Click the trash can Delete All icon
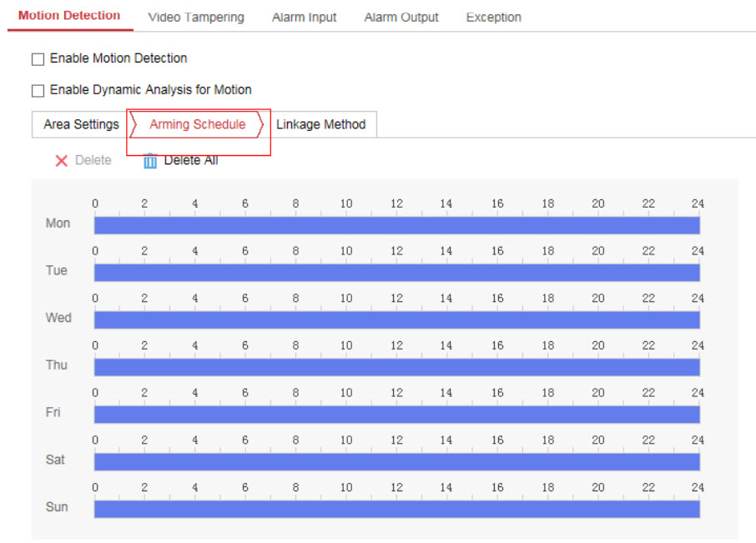The height and width of the screenshot is (543, 756). pos(150,161)
